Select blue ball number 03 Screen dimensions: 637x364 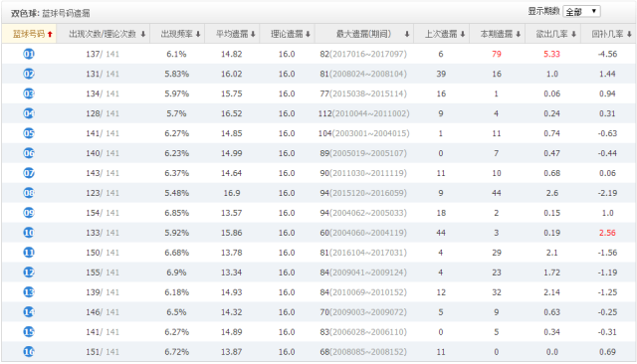click(29, 93)
